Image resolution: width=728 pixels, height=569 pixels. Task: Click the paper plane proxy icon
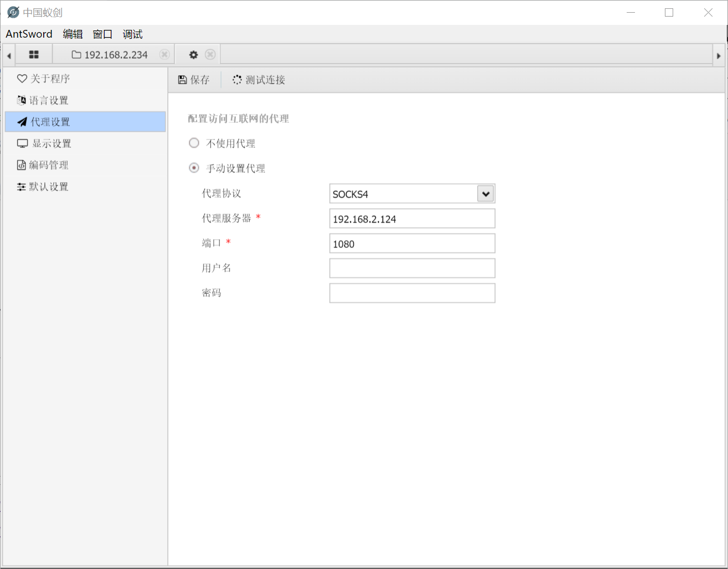tap(22, 122)
